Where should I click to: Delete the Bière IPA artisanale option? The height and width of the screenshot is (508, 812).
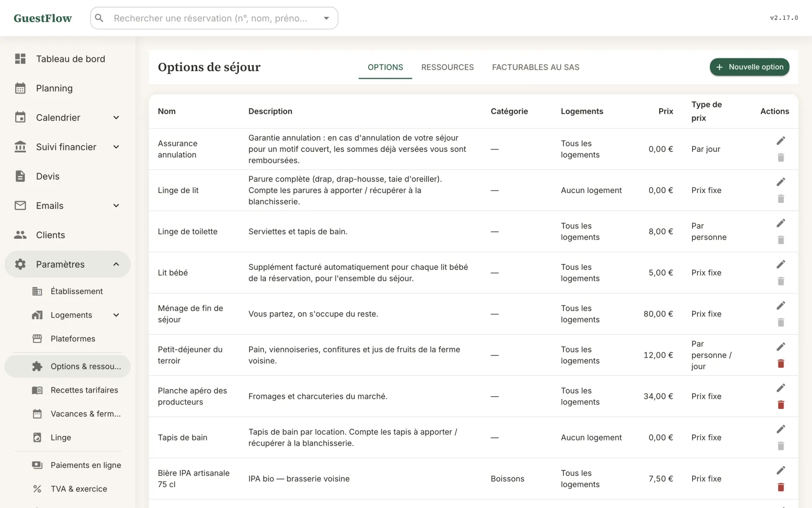781,487
